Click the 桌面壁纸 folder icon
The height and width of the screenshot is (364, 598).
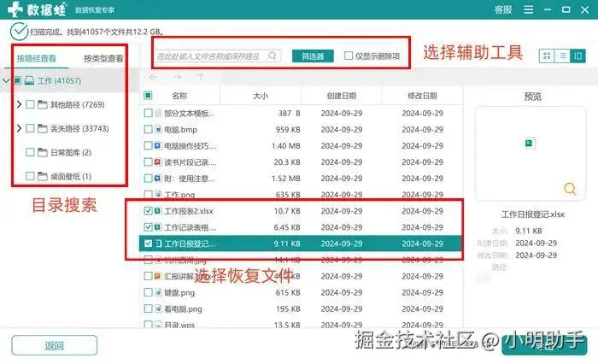pyautogui.click(x=43, y=176)
